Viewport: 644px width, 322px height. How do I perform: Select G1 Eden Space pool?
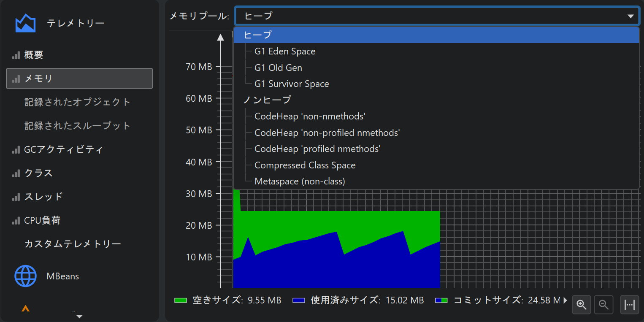tap(285, 51)
